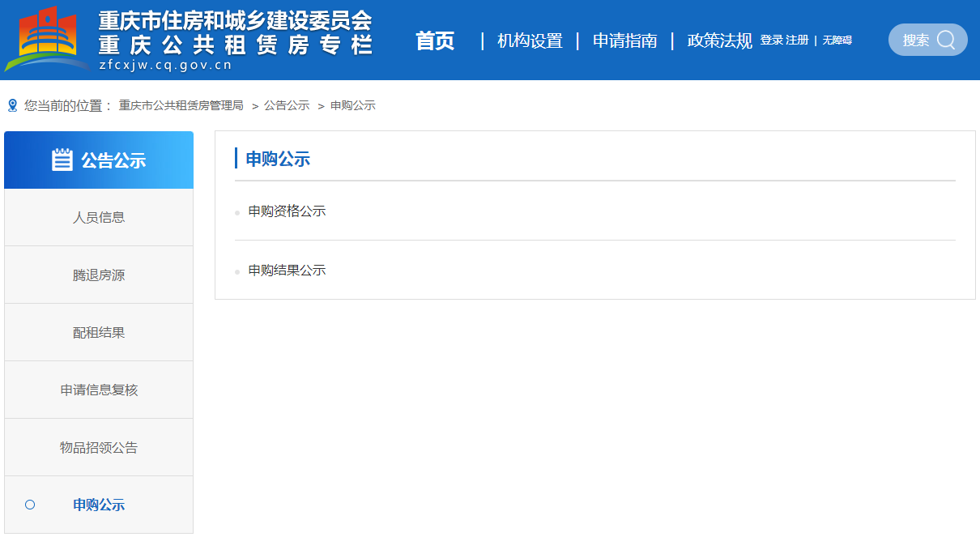Select 腾退房源 in the sidebar
Image resolution: width=980 pixels, height=537 pixels.
[x=99, y=275]
